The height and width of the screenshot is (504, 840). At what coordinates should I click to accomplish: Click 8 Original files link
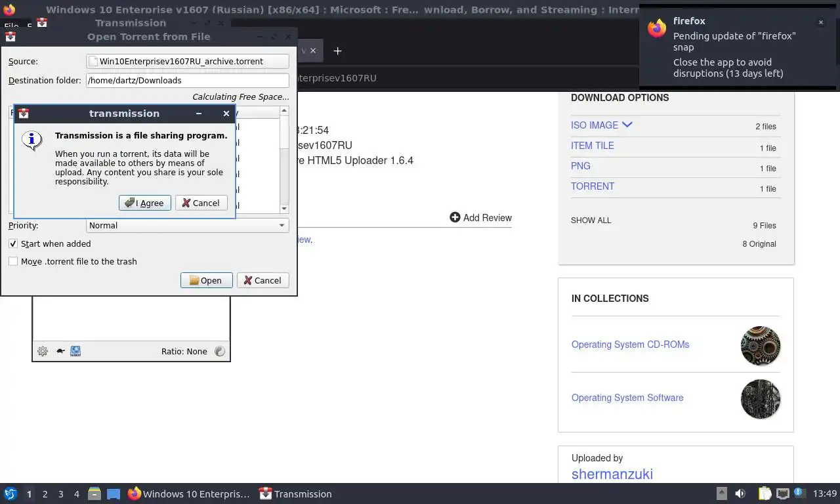tap(759, 244)
